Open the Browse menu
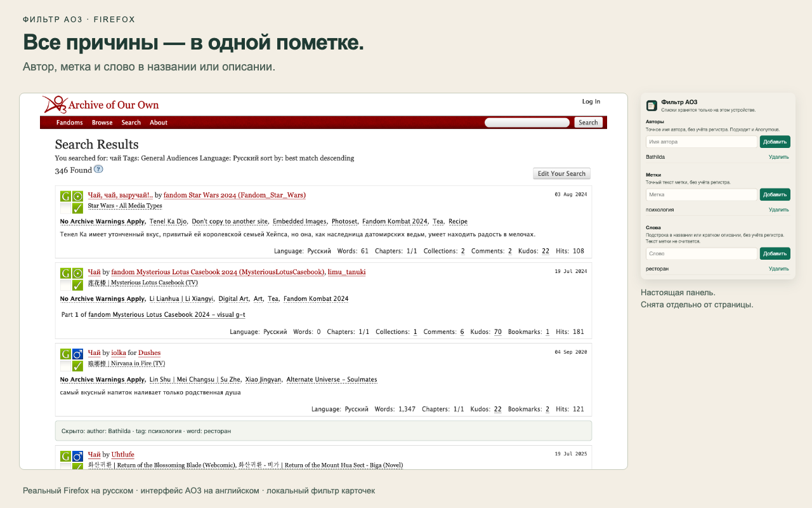 pos(102,123)
